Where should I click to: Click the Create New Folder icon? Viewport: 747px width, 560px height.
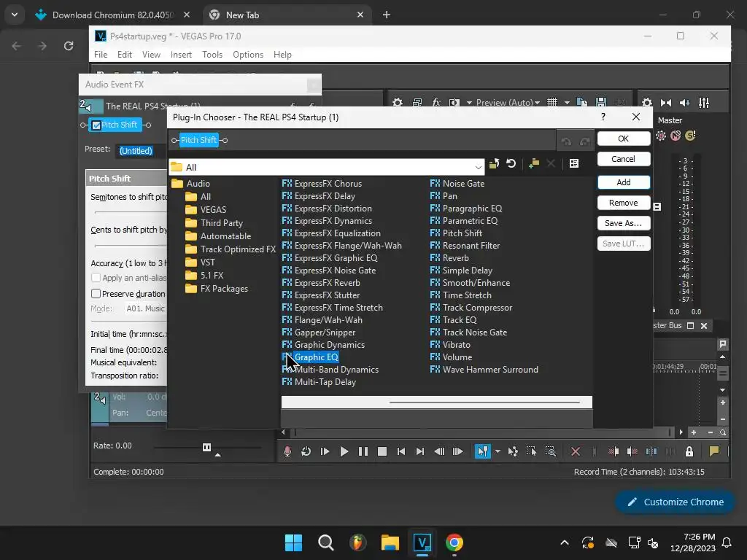coord(534,164)
